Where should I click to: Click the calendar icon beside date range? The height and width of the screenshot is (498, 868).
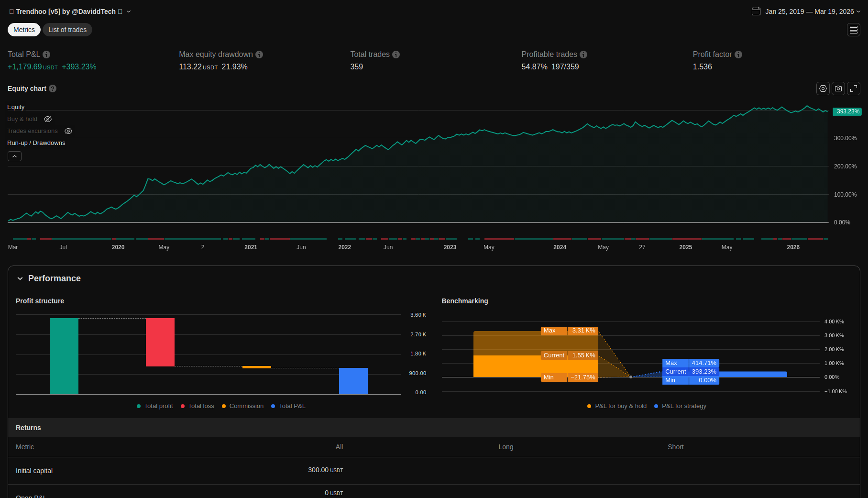[756, 11]
